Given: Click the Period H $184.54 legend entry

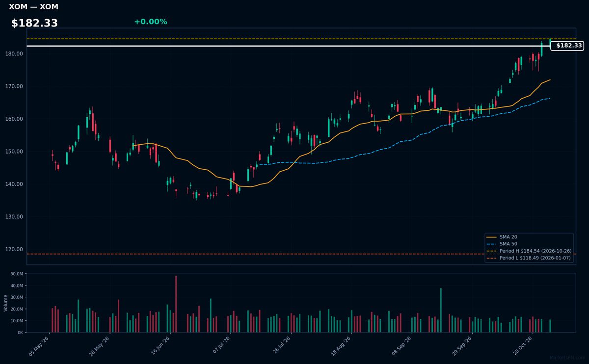Looking at the screenshot, I should (530, 251).
